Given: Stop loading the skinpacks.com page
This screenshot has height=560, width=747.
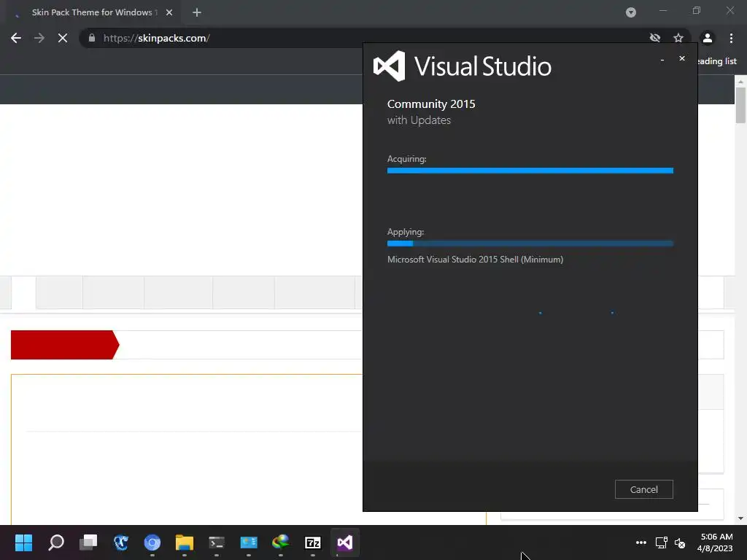Looking at the screenshot, I should tap(63, 38).
